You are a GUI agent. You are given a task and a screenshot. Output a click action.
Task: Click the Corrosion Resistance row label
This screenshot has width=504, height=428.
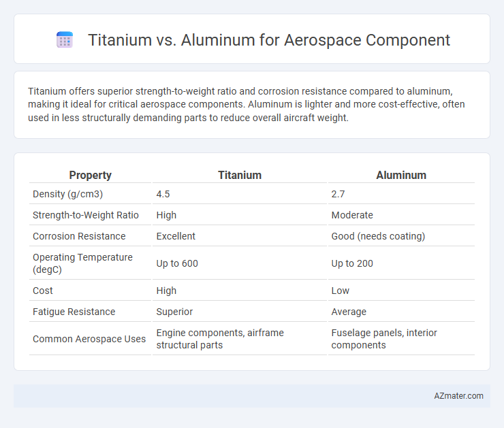coord(79,236)
